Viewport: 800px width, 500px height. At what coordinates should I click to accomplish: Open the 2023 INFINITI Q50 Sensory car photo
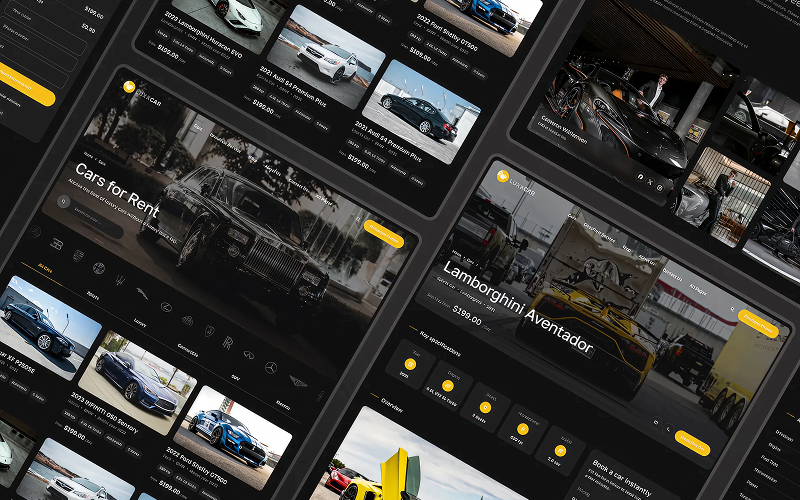(137, 383)
